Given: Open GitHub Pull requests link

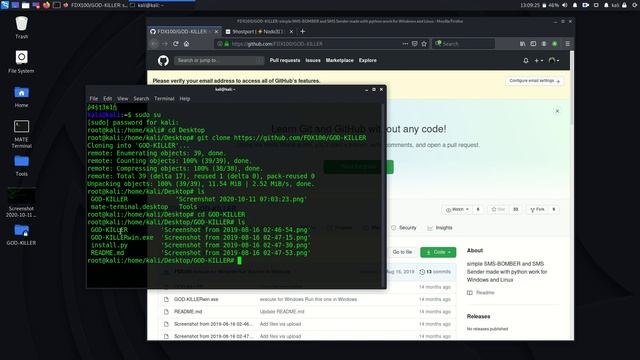Looking at the screenshot, I should point(285,60).
